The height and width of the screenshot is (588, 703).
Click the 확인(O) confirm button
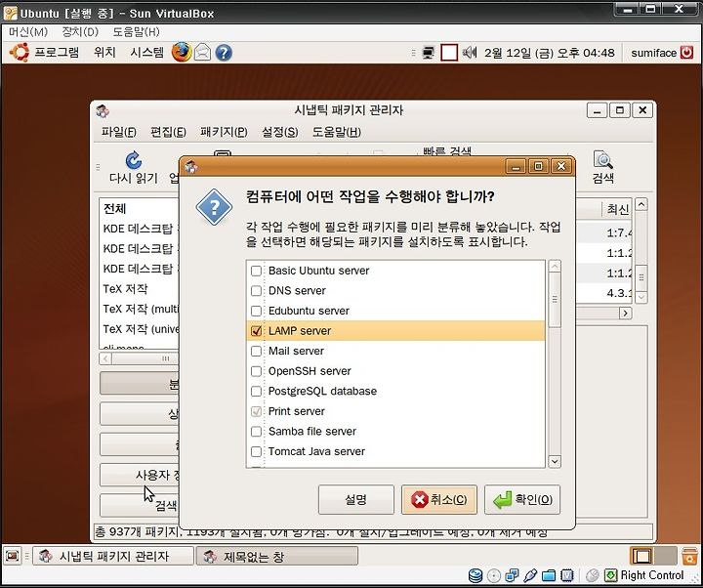522,499
